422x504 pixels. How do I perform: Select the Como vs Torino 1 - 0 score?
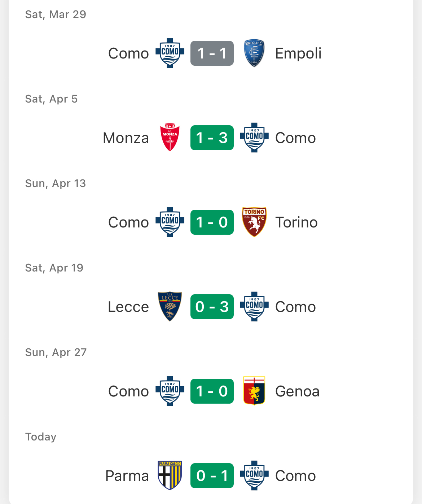pos(212,222)
